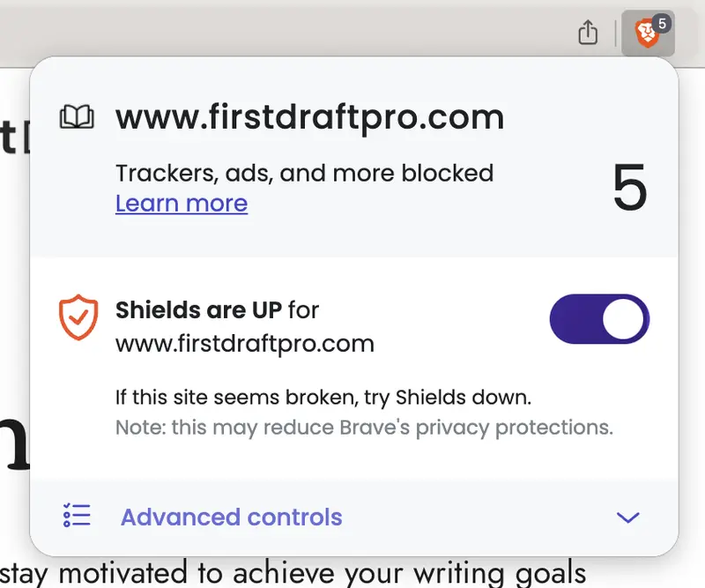Viewport: 705px width, 588px height.
Task: Click the domain text under Shields are UP
Action: click(x=245, y=343)
